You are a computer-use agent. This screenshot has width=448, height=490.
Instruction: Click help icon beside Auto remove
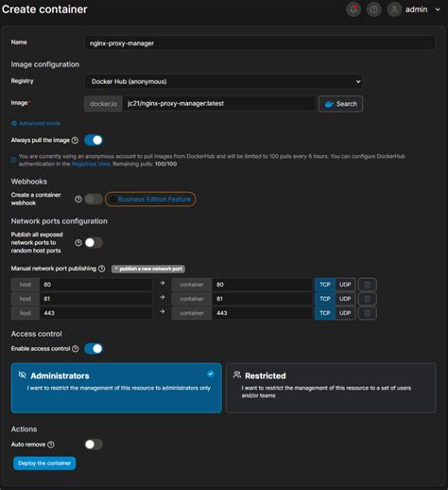(x=51, y=445)
